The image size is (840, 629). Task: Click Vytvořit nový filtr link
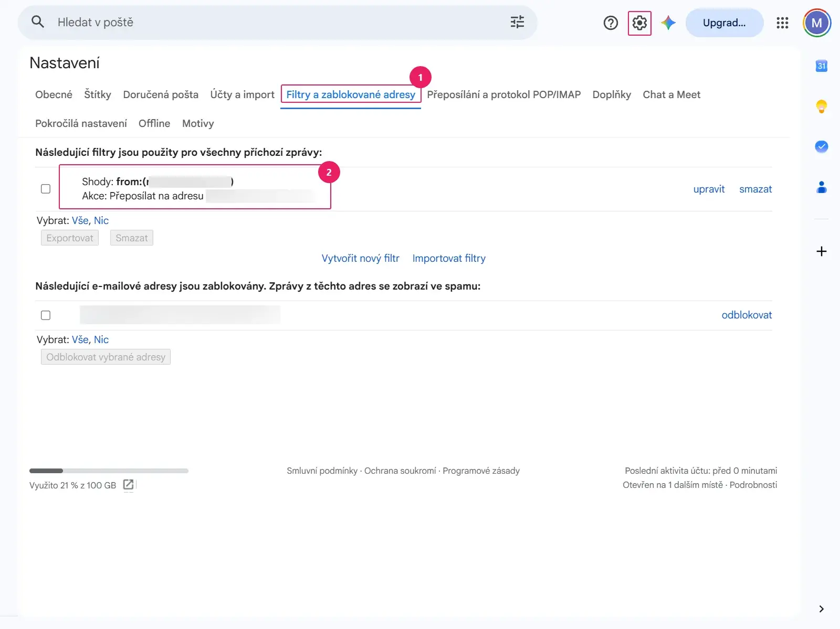[x=361, y=258]
